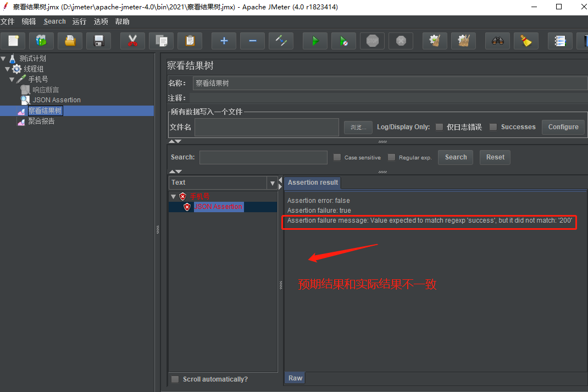Open the Search menu
This screenshot has height=392, width=588.
(55, 21)
